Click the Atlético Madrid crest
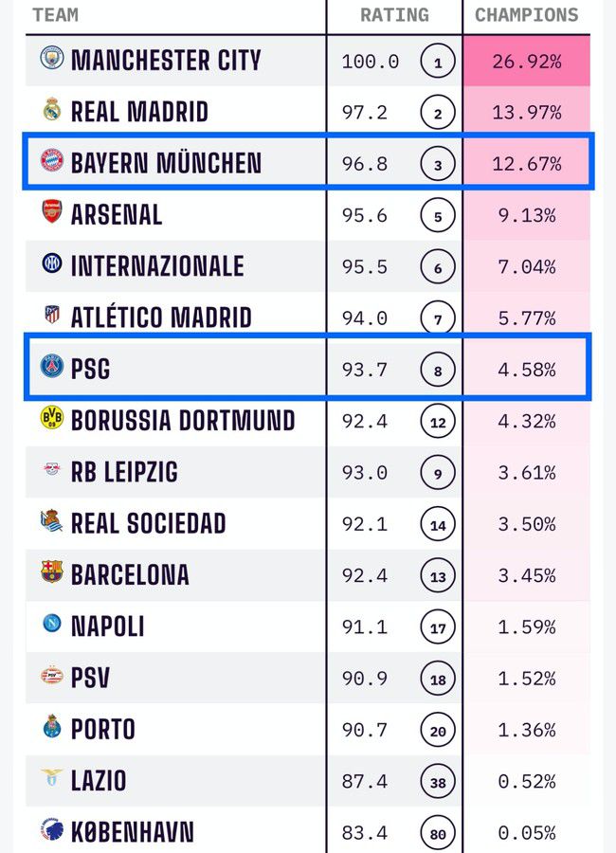This screenshot has height=853, width=616. [x=51, y=316]
